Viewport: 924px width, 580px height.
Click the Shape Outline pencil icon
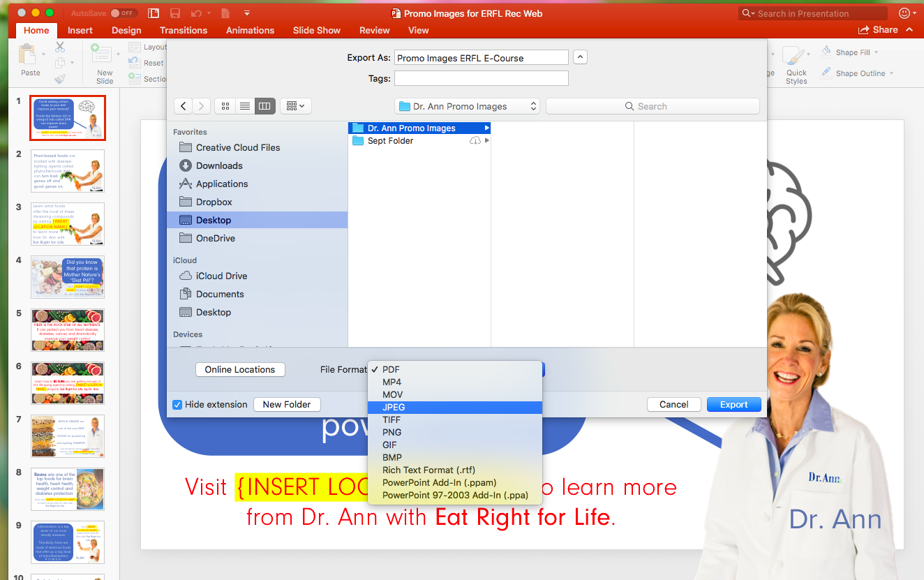[x=826, y=73]
